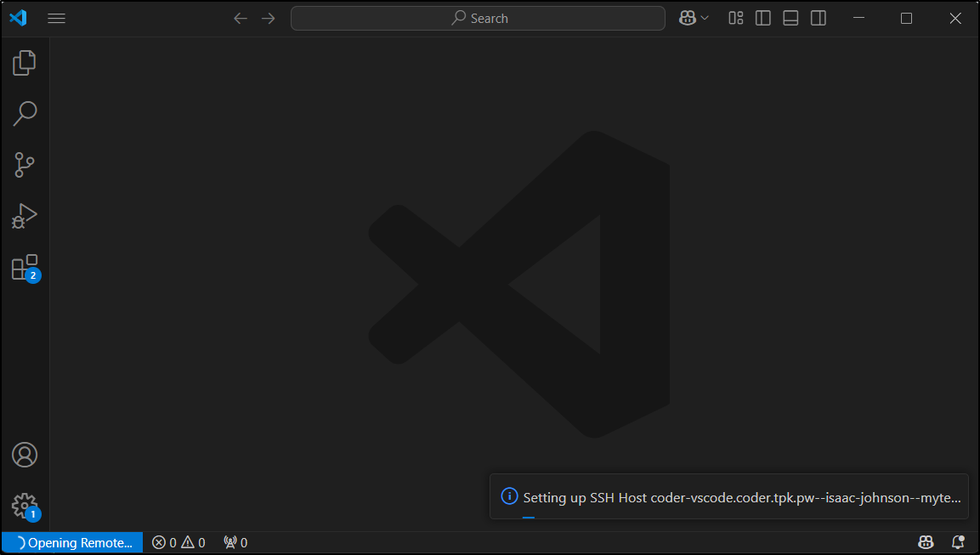980x555 pixels.
Task: Toggle the primary side bar
Action: coord(763,18)
